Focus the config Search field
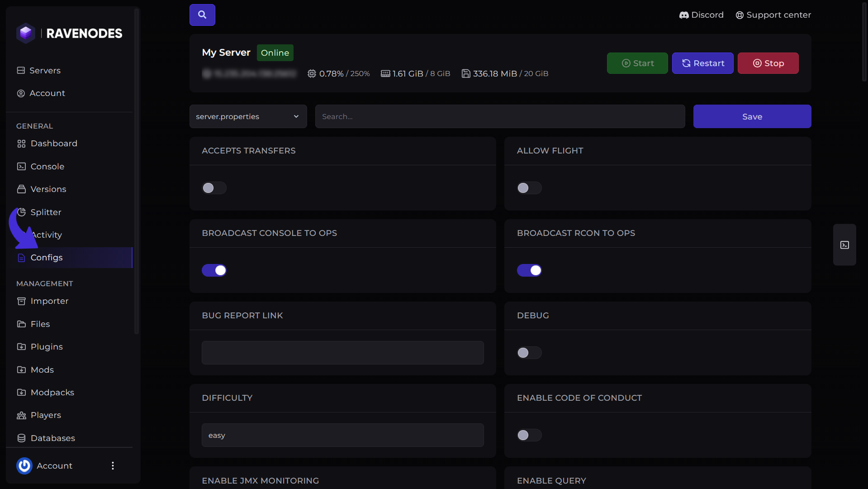 click(x=500, y=116)
